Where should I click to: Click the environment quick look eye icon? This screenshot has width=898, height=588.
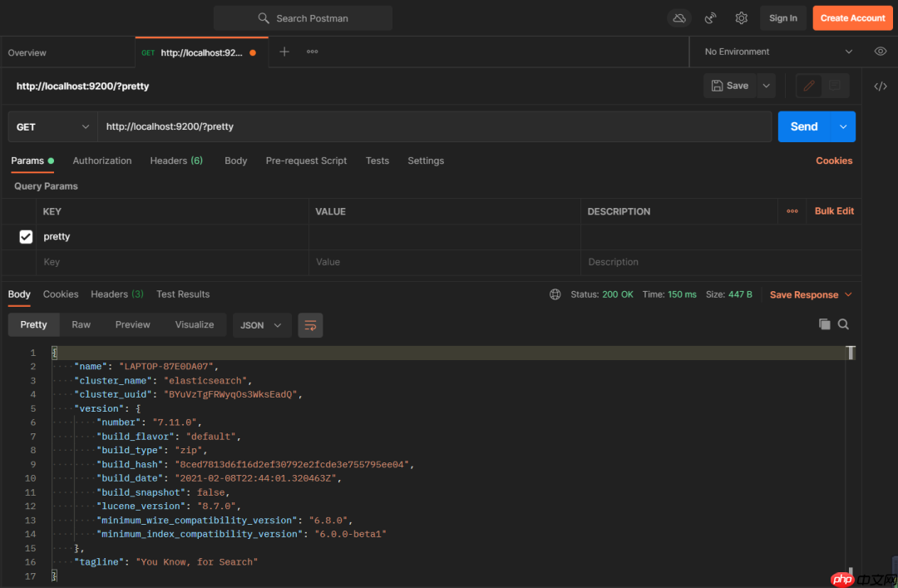pyautogui.click(x=880, y=52)
